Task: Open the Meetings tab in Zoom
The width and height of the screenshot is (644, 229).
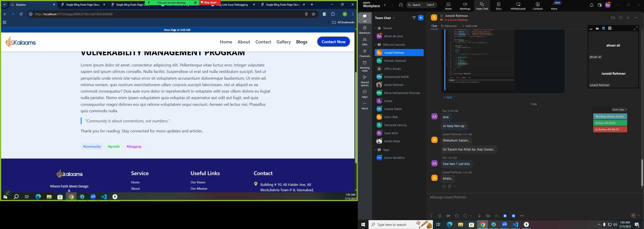Action: point(465,6)
